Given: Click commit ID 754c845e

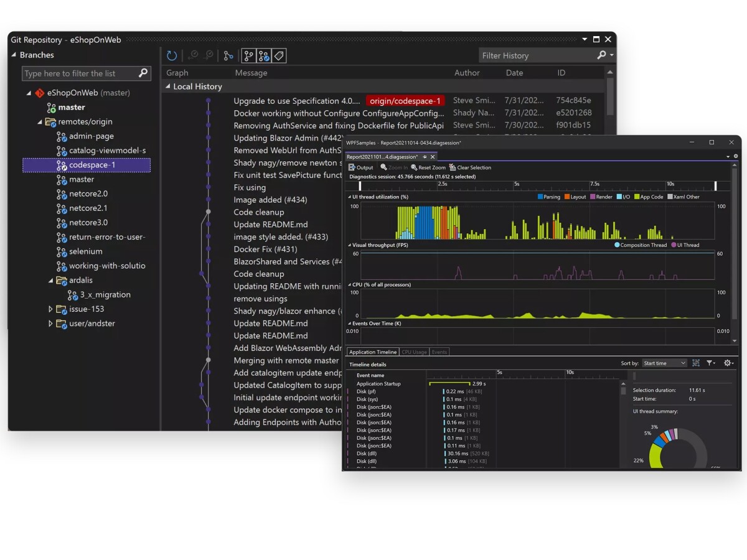Looking at the screenshot, I should (x=573, y=101).
